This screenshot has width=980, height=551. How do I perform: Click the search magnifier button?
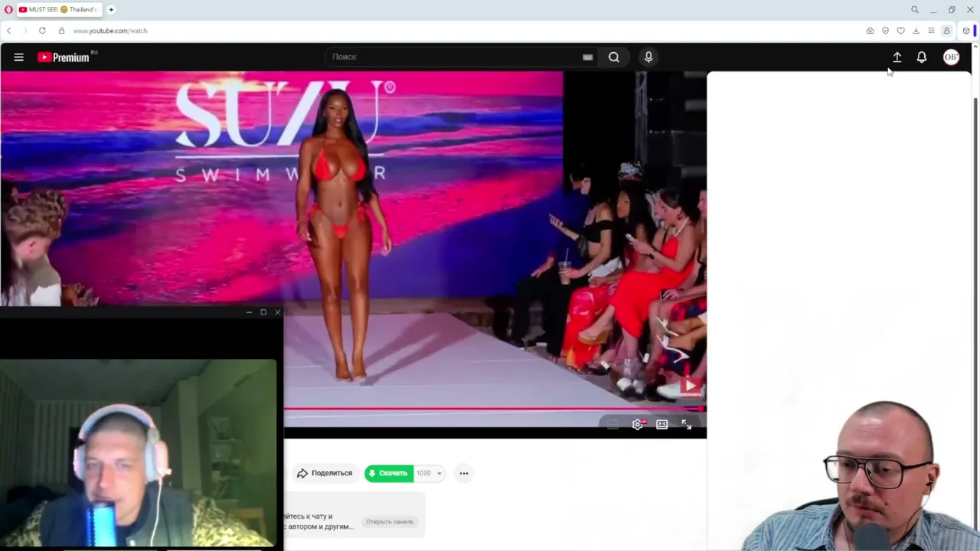click(x=614, y=57)
